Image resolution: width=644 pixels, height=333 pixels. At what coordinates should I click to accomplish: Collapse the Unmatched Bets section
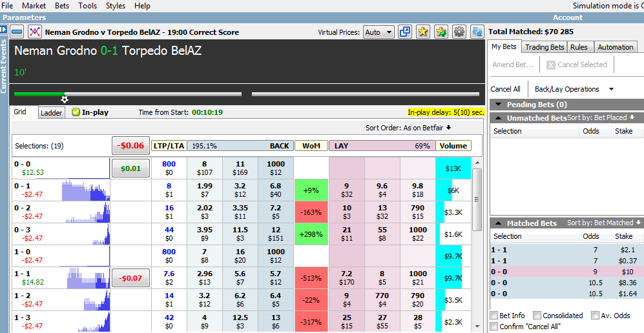click(x=498, y=118)
